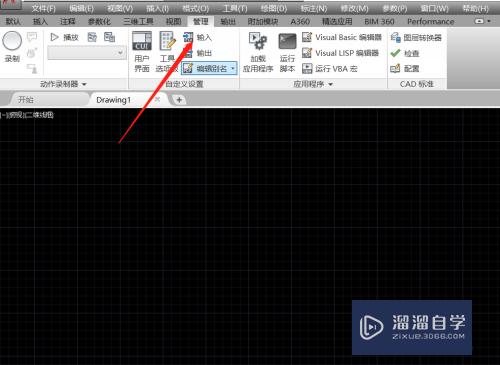Viewport: 500px width, 365px height.
Task: Expand the 动作录制器 panel
Action: [x=63, y=84]
